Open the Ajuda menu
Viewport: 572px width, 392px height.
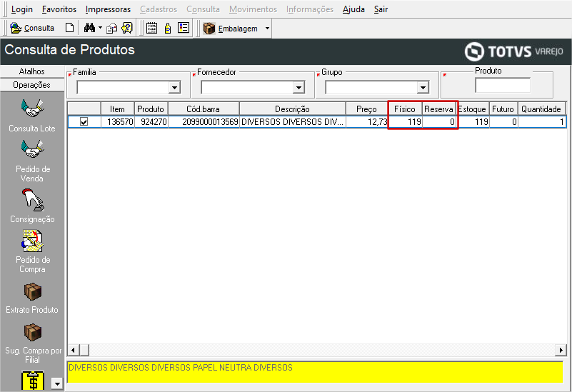(353, 9)
